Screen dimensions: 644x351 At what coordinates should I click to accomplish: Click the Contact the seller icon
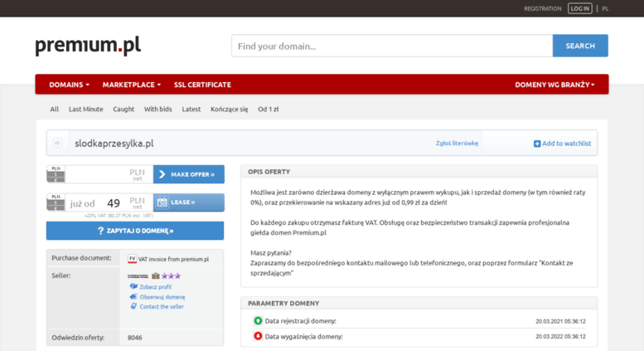[133, 306]
